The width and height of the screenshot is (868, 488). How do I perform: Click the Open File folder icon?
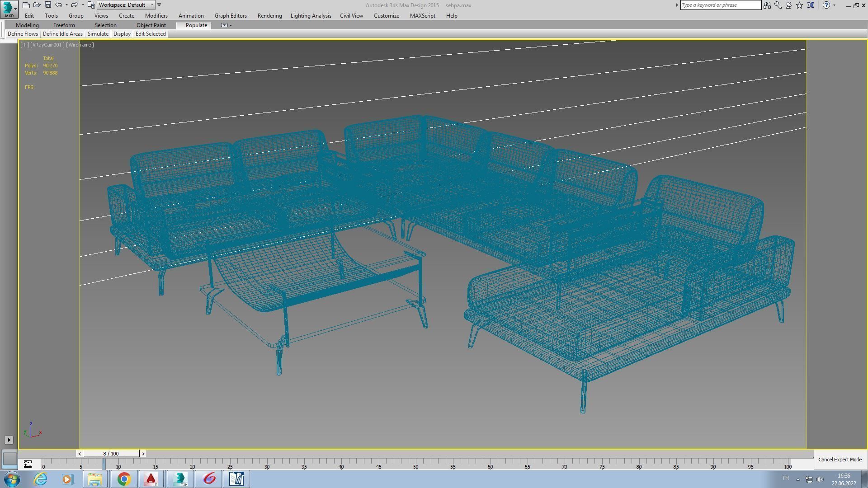pyautogui.click(x=37, y=5)
